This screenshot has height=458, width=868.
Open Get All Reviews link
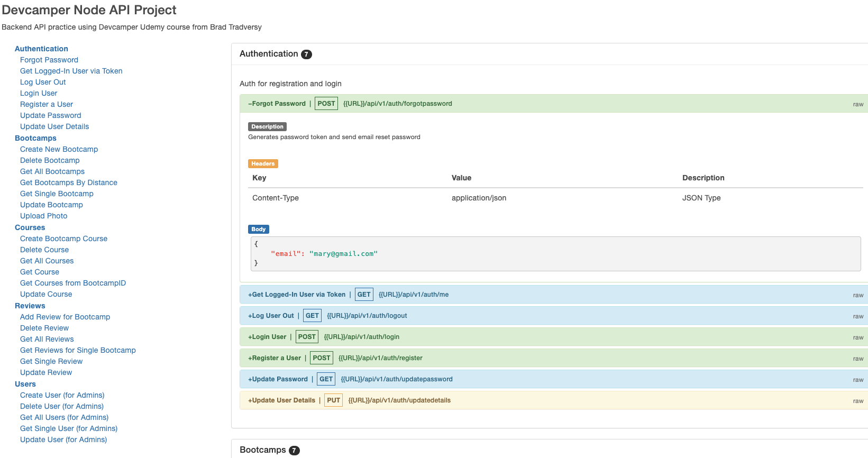(x=47, y=339)
